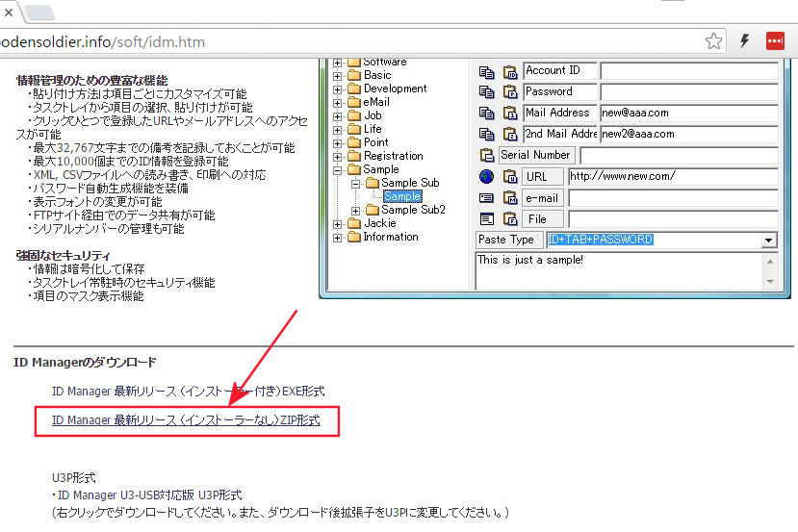Click the notes box 'This is just a sample!'
The width and height of the screenshot is (798, 532).
point(619,270)
